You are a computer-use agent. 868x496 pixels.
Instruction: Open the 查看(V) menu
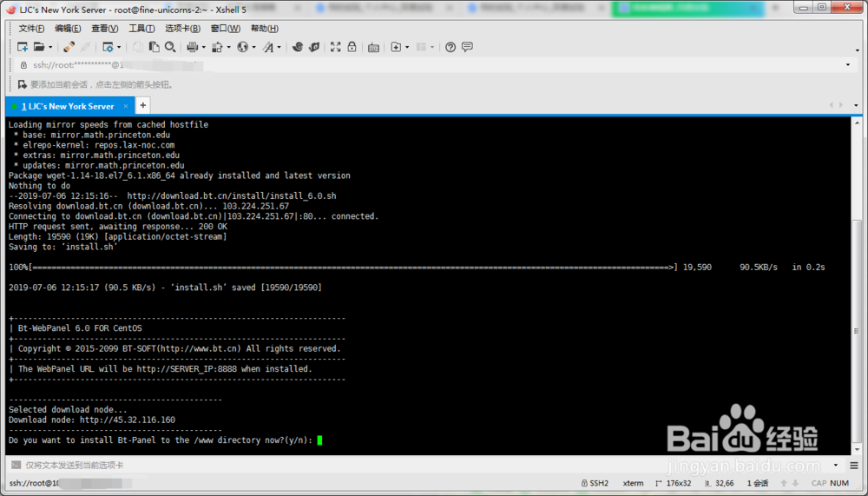(105, 29)
